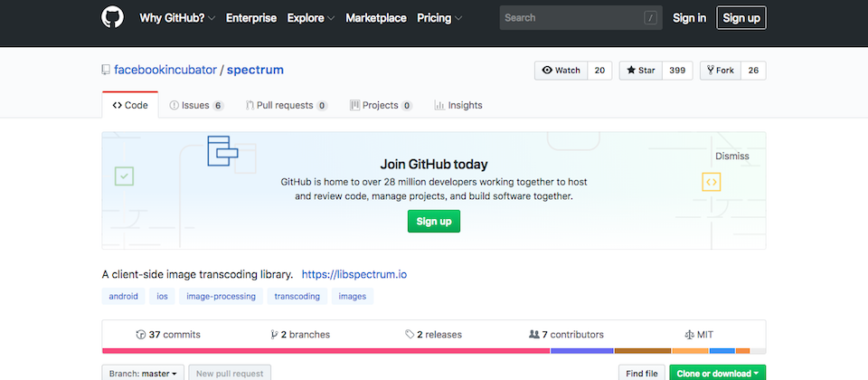Screen dimensions: 868x380
Task: Open the libspectrum.io link
Action: tap(360, 274)
